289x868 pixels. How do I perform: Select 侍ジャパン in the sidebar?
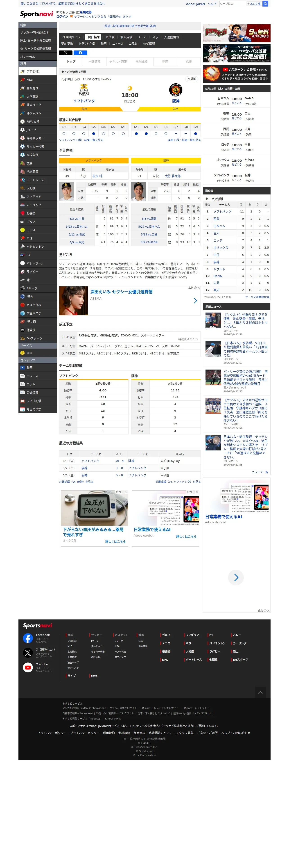[37, 113]
